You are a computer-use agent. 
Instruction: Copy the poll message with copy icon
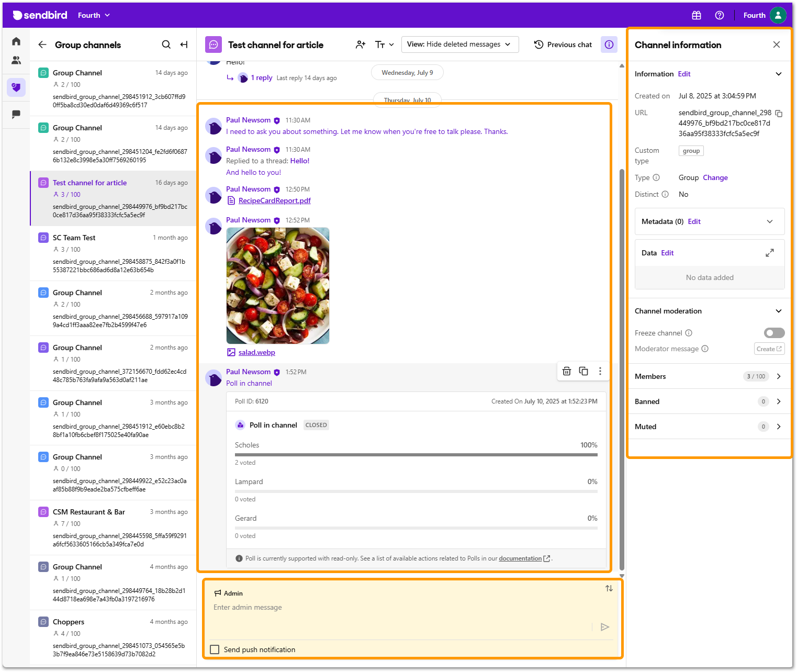click(x=583, y=371)
